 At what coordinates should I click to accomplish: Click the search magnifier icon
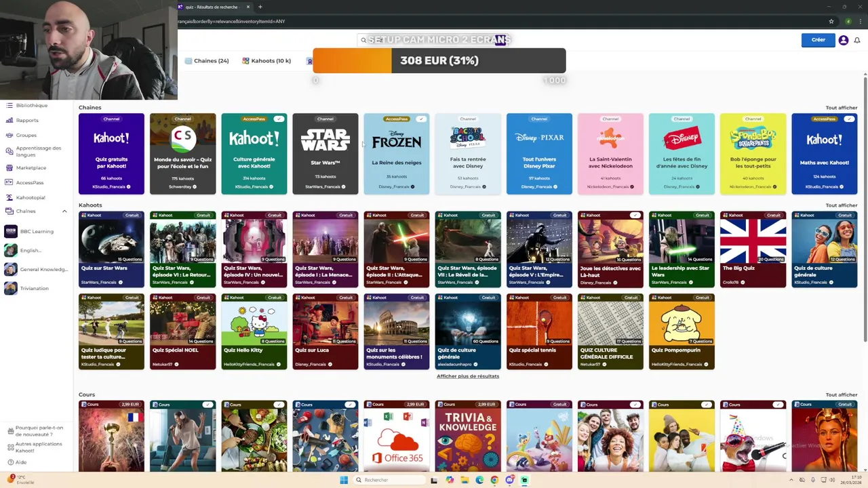click(363, 40)
